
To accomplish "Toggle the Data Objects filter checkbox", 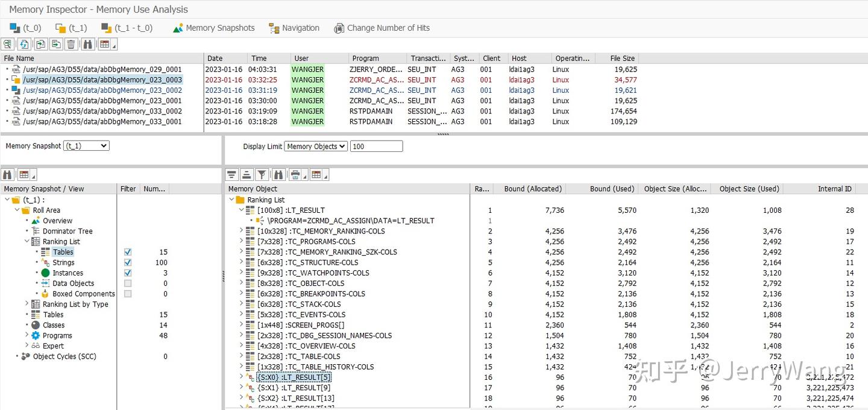I will [x=128, y=283].
